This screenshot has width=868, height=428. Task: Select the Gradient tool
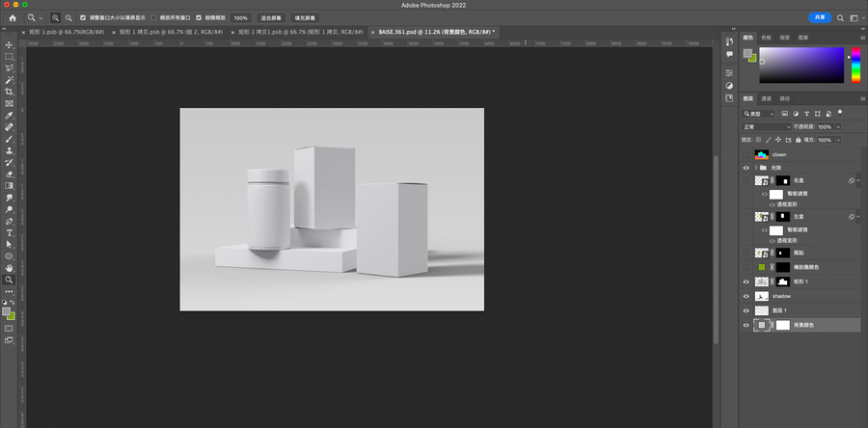pos(9,186)
